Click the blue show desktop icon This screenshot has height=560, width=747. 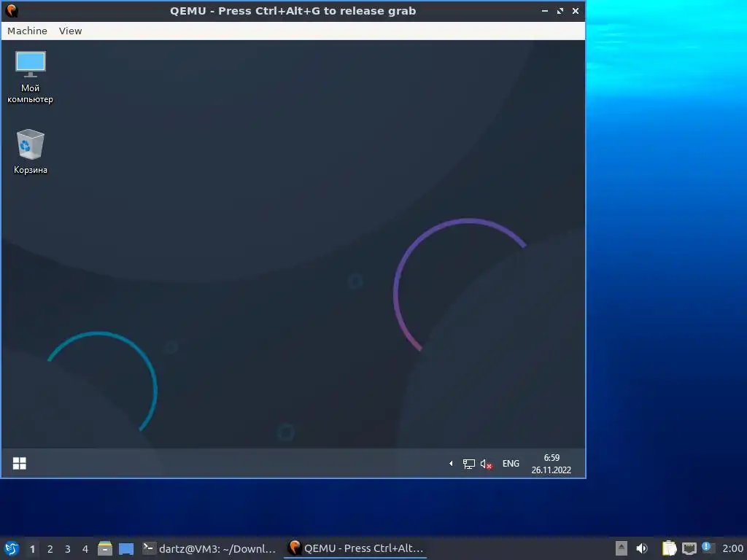tap(126, 549)
